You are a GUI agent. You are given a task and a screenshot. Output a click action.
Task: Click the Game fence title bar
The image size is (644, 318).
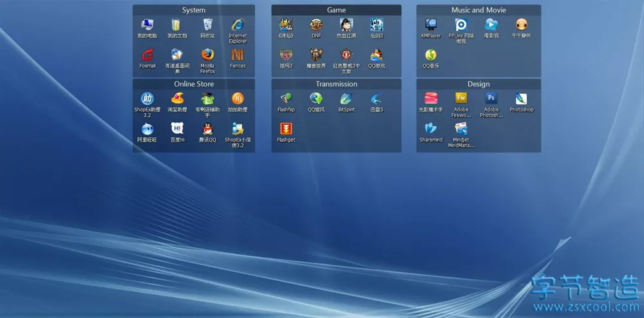coord(336,10)
